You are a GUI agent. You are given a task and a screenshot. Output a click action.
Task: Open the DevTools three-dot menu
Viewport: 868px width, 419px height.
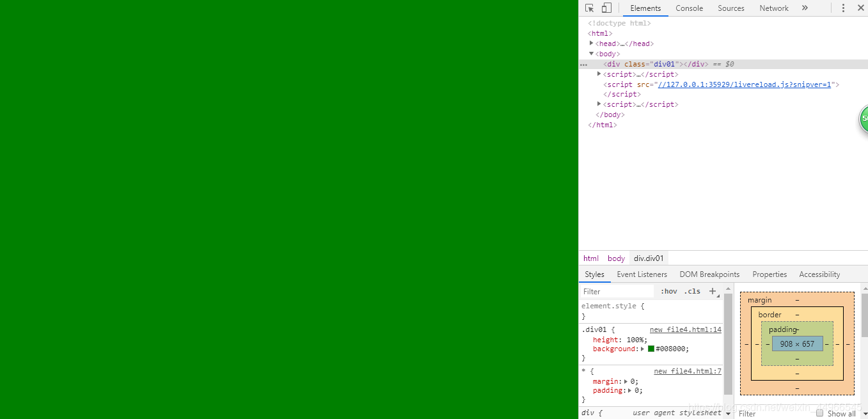(843, 8)
